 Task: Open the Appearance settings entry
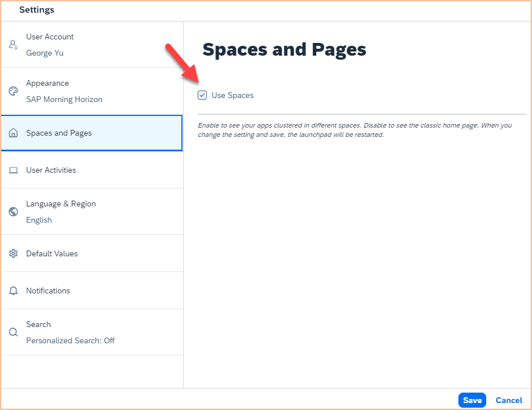[92, 91]
